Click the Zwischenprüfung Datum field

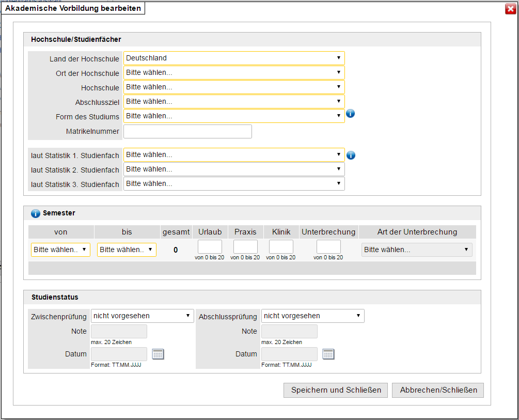tap(119, 354)
